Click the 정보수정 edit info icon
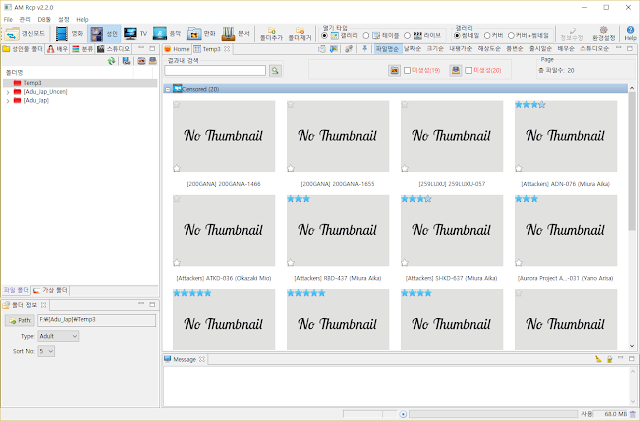 (573, 31)
